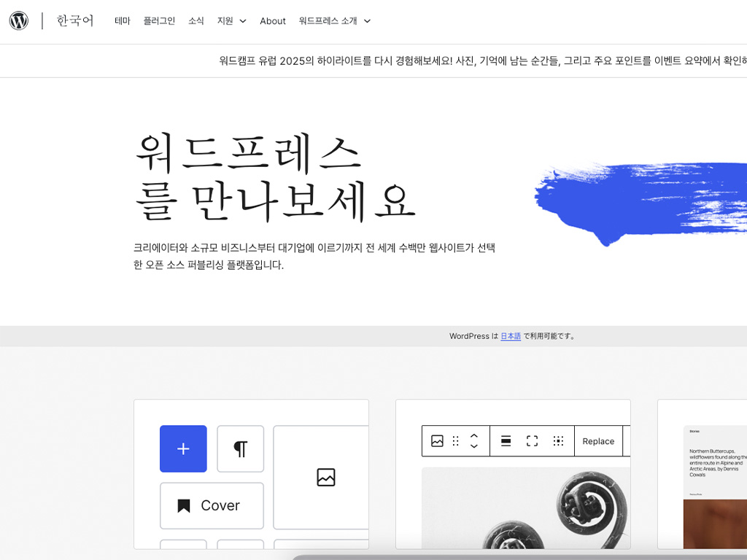Expand the 워드프레스 소개 dropdown

coord(334,21)
